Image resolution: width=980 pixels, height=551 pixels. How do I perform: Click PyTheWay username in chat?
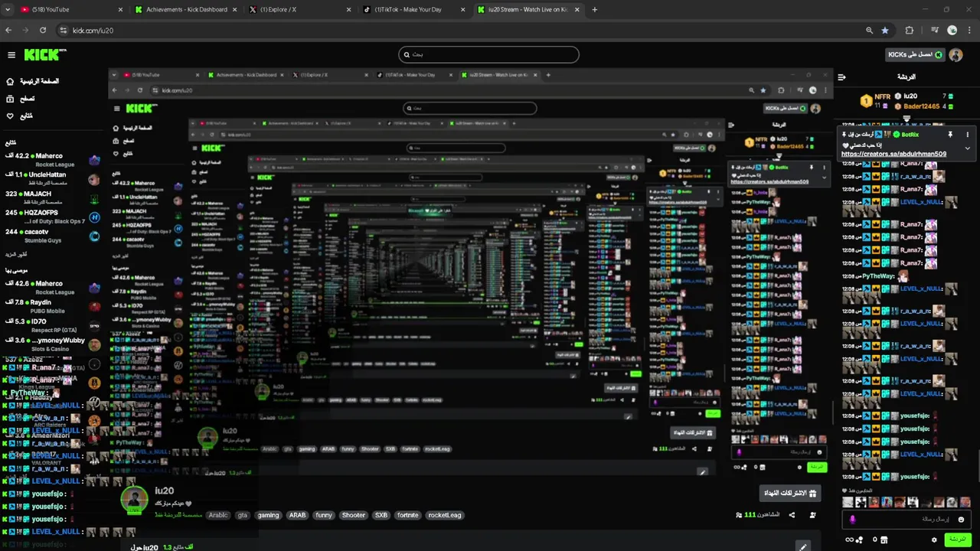pyautogui.click(x=878, y=276)
